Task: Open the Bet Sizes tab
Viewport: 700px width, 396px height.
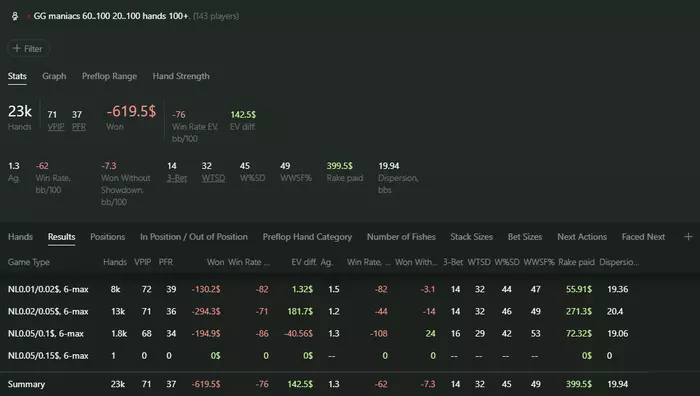Action: (x=525, y=237)
